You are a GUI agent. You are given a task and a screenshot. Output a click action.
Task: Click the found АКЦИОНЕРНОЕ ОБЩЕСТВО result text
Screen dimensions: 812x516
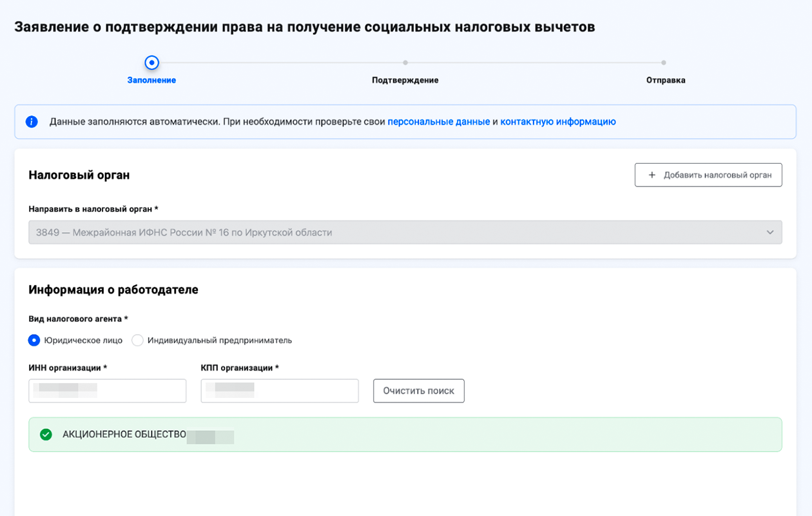(124, 435)
